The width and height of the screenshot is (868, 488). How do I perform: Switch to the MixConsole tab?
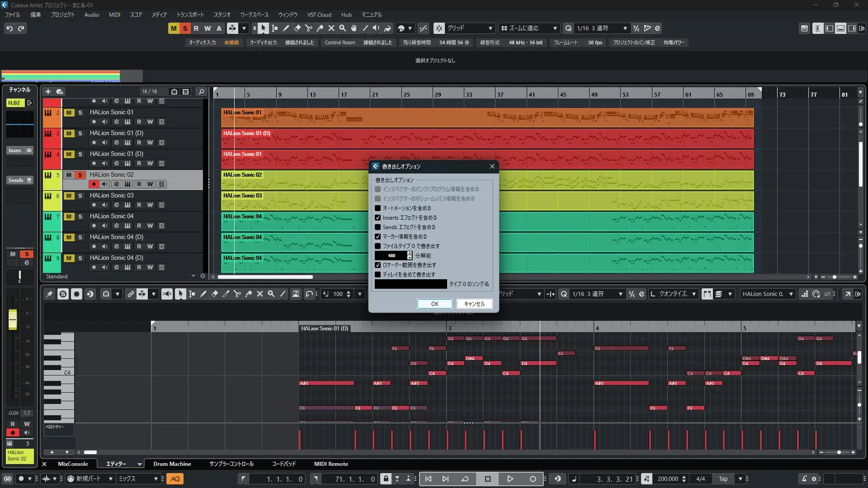click(73, 464)
